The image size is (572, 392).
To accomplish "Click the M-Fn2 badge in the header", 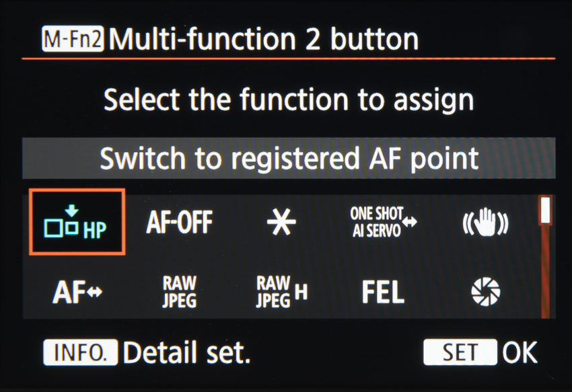I will (x=73, y=40).
